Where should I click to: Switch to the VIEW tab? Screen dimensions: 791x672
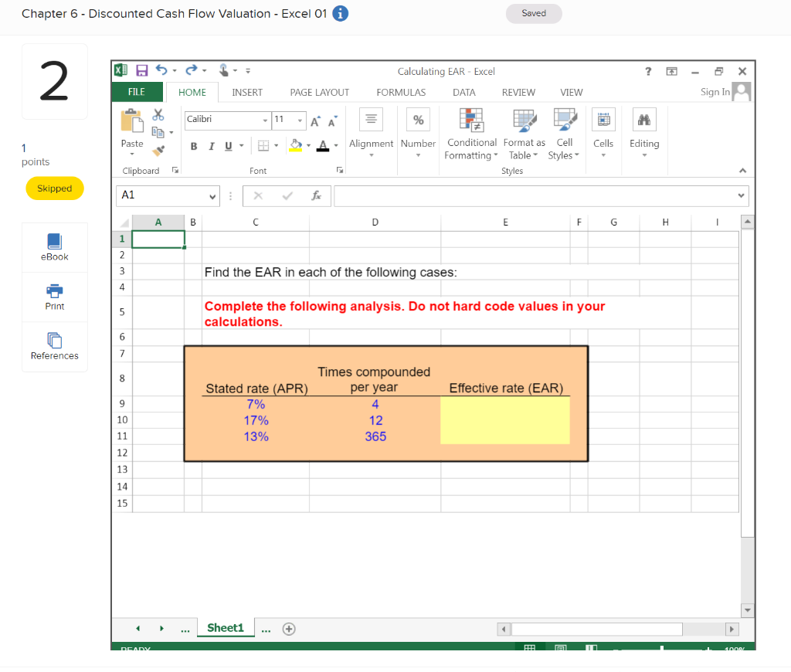point(572,93)
